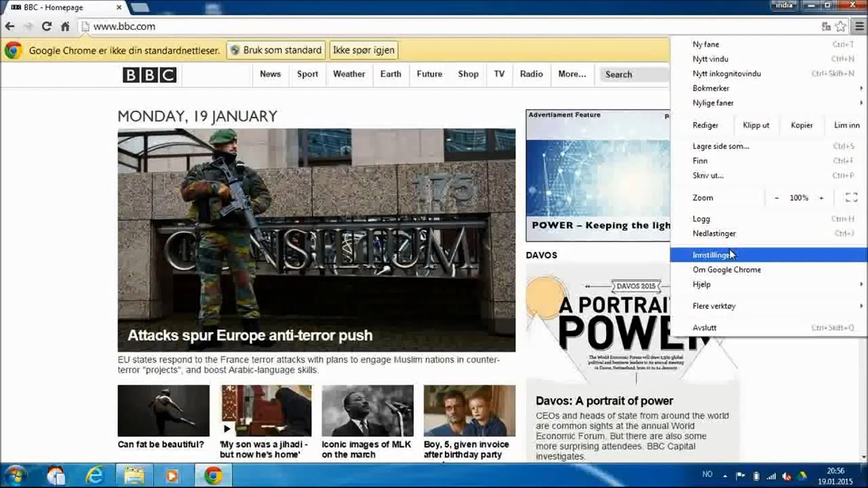The image size is (868, 488).
Task: Click 'Lim inn' in the Rediger row
Action: coord(846,125)
